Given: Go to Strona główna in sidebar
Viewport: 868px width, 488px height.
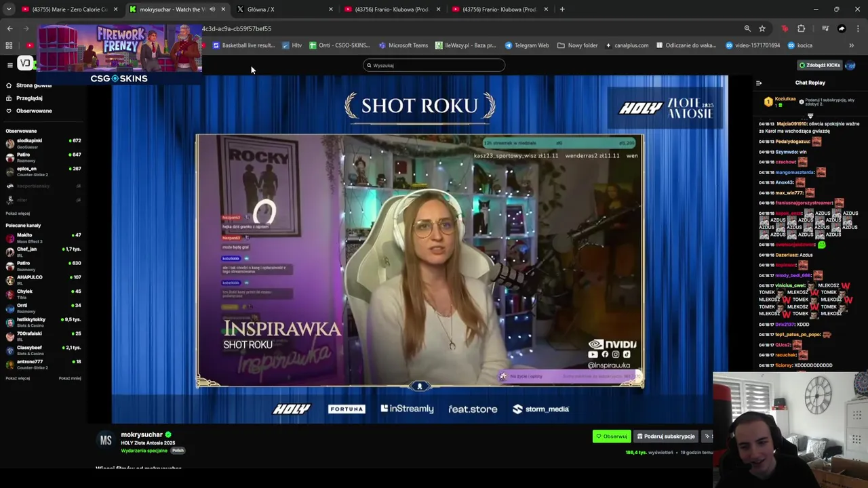Looking at the screenshot, I should [29, 85].
